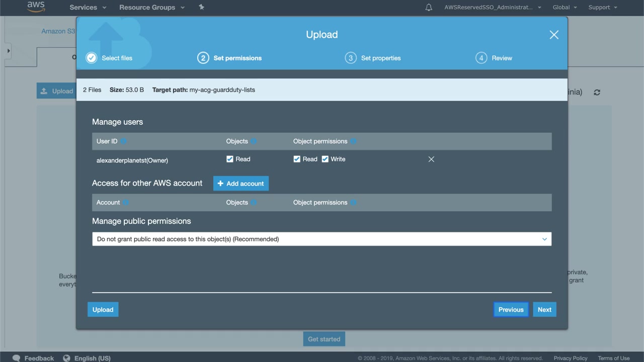This screenshot has height=362, width=644.
Task: Click the target path my-acg-guardduty-lists
Action: click(x=222, y=90)
